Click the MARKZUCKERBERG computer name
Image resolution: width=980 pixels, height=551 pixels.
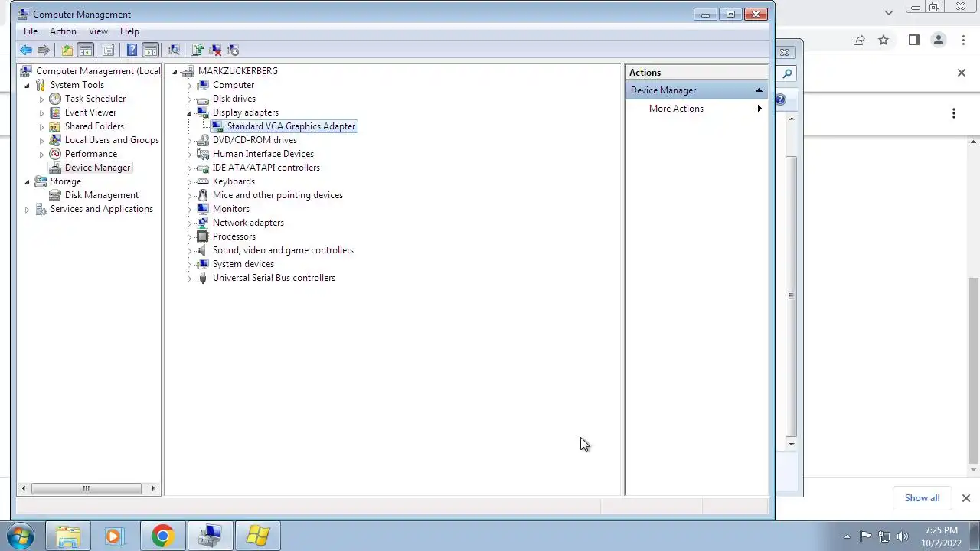[x=237, y=71]
